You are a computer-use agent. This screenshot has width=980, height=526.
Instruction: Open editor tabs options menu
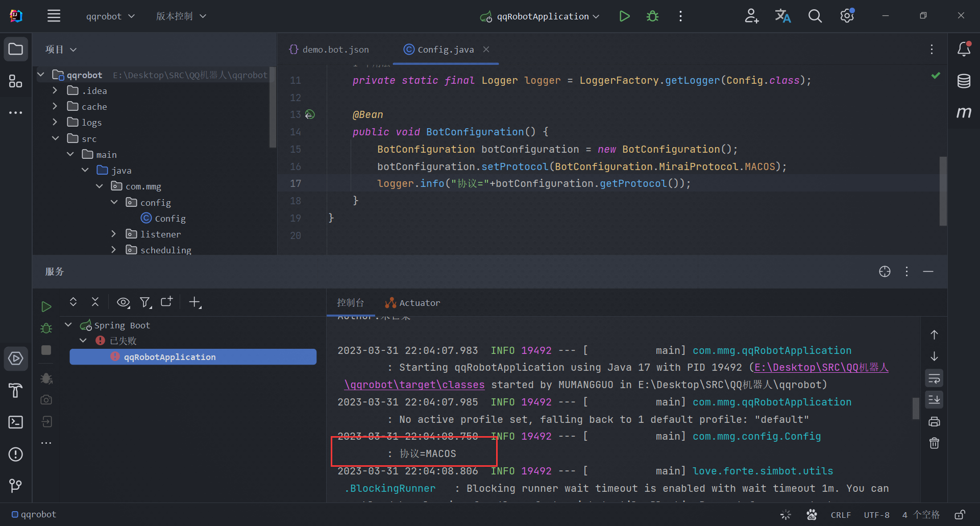coord(932,50)
